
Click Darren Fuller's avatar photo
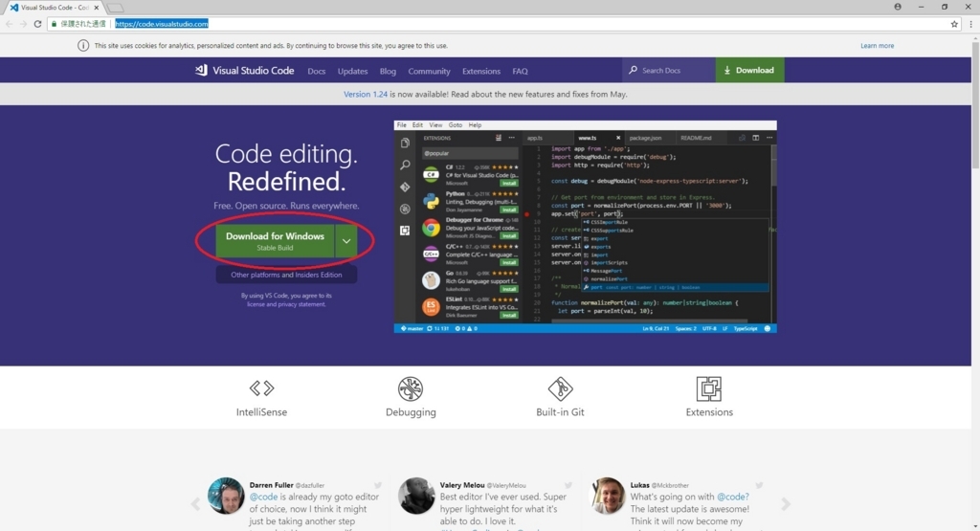[226, 496]
